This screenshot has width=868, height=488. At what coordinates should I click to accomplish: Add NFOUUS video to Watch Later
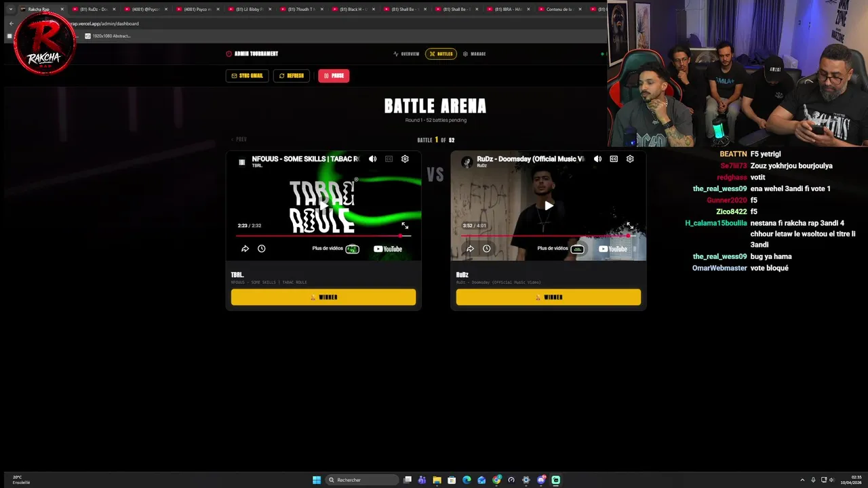coord(261,249)
